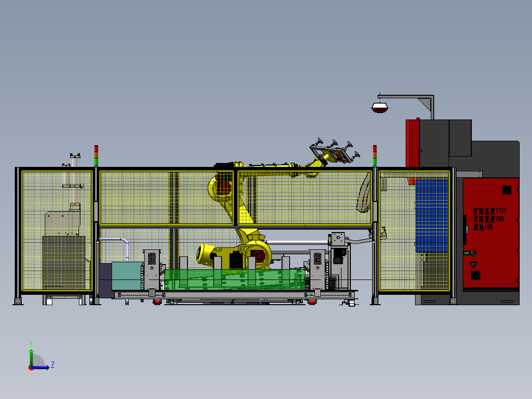Select the text line "实际高度1775"
This screenshot has height=399, width=532.
[490, 211]
